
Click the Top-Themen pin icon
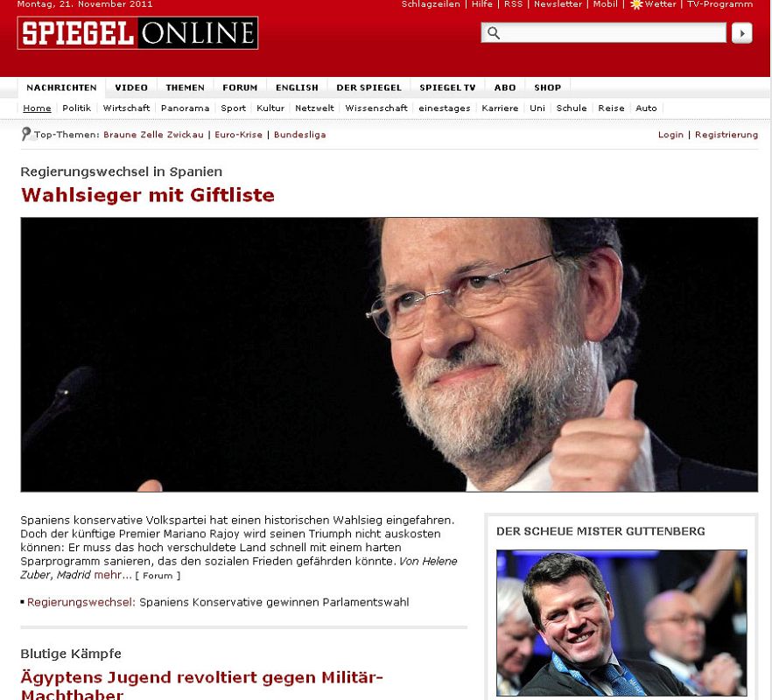tap(26, 134)
